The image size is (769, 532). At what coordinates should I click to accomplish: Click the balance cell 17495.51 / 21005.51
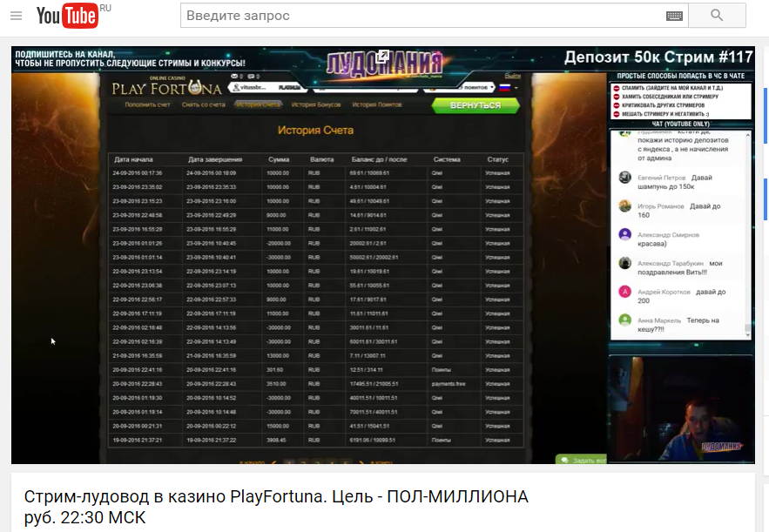point(374,384)
